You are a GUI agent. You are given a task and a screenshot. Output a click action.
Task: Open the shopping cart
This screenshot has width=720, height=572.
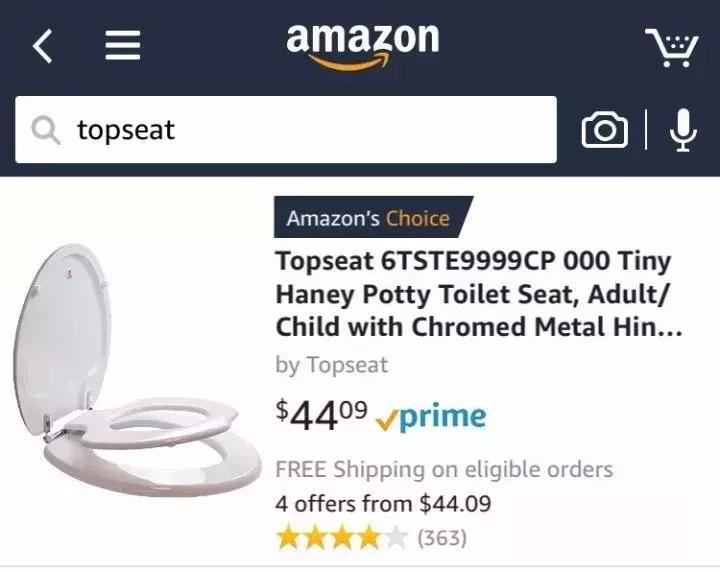670,46
